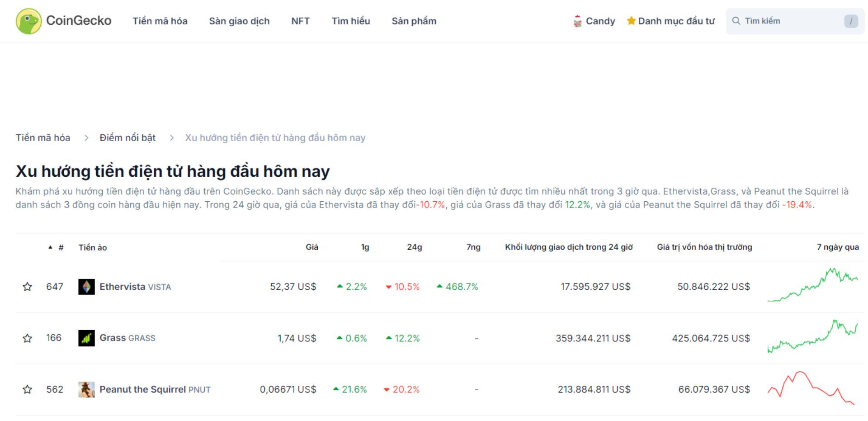Toggle the star next to Grass
Image resolution: width=868 pixels, height=421 pixels.
coord(27,338)
